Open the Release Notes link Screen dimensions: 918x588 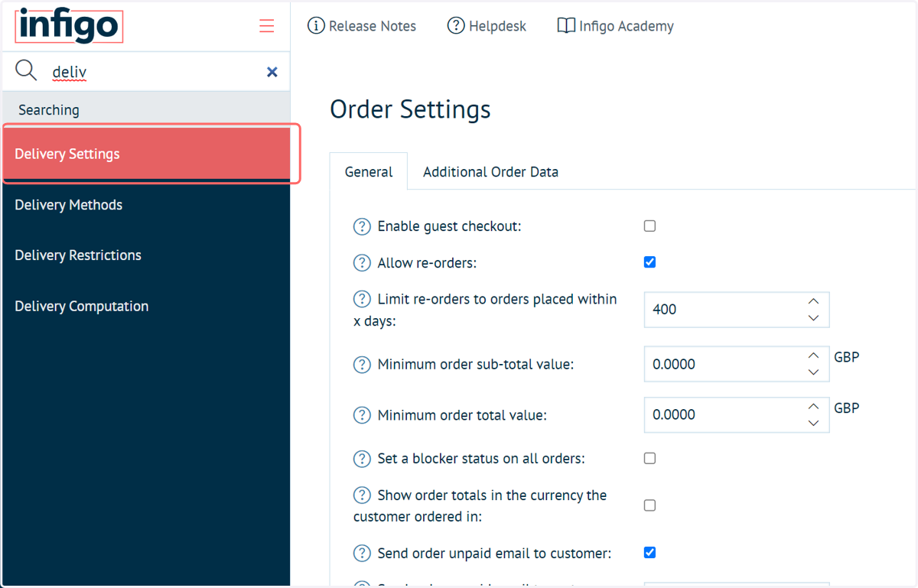coord(372,26)
